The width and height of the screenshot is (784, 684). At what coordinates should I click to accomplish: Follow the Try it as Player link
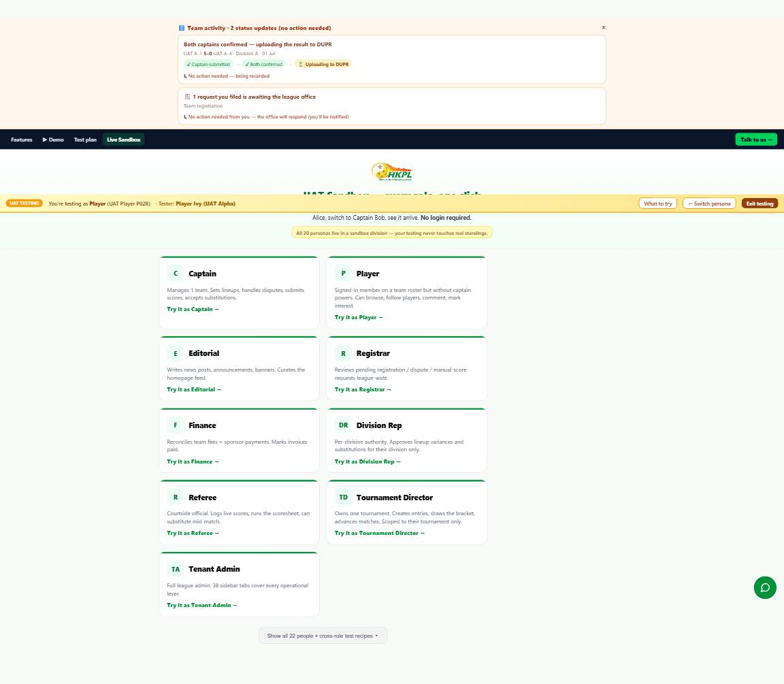[x=359, y=318]
